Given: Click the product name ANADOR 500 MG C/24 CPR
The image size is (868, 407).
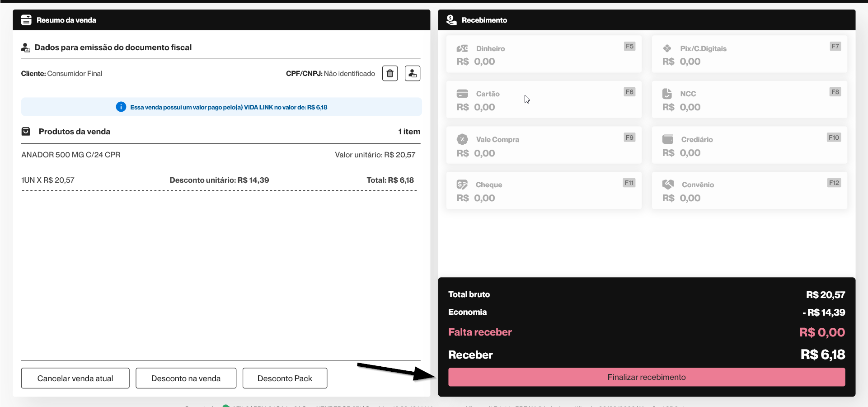Looking at the screenshot, I should coord(71,155).
